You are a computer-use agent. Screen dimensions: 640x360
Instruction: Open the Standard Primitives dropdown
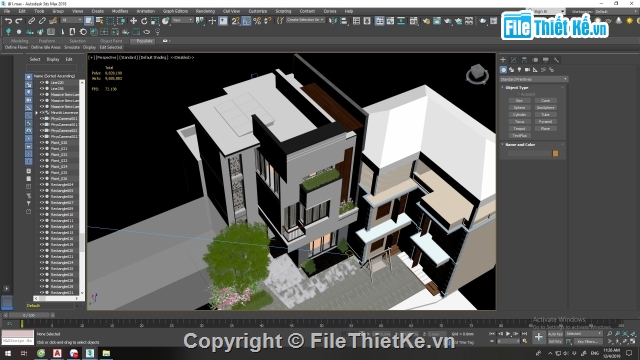pyautogui.click(x=533, y=79)
